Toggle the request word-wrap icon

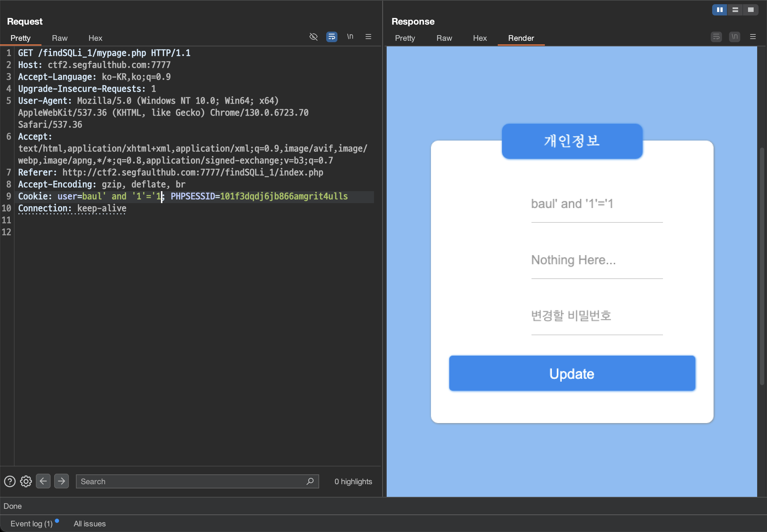331,37
